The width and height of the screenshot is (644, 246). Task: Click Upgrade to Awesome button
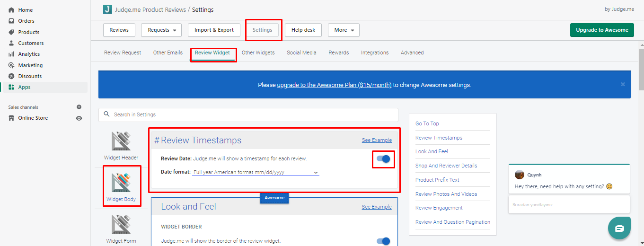coord(602,30)
